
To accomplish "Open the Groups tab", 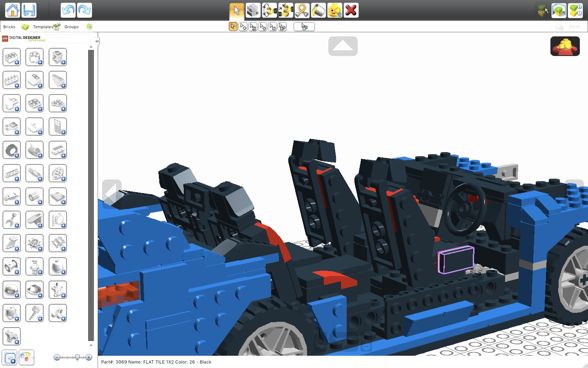I will (78, 27).
